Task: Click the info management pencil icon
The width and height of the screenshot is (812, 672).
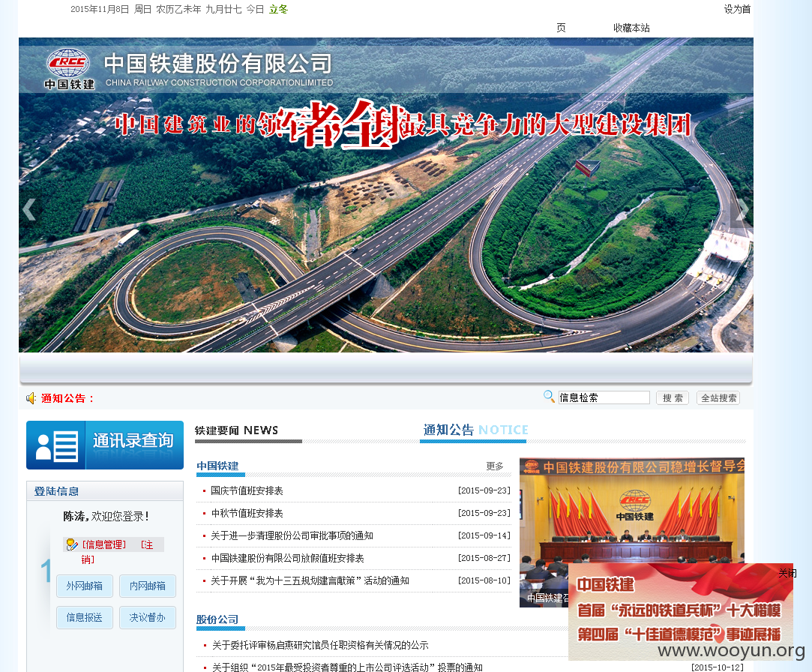Action: (71, 544)
